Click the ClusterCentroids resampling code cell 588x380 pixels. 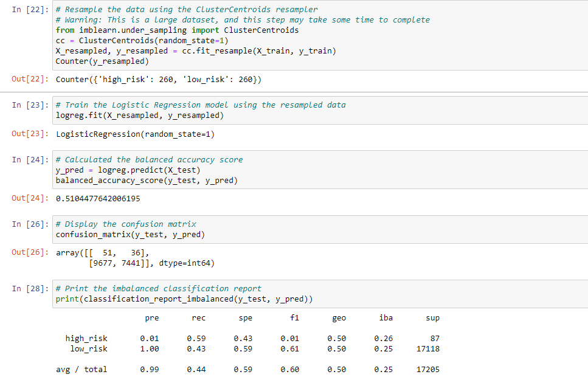coord(320,35)
